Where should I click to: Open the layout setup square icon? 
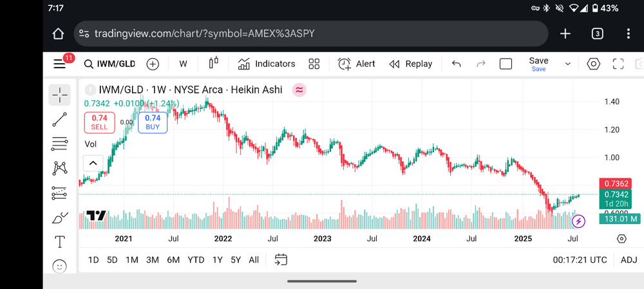pos(506,64)
